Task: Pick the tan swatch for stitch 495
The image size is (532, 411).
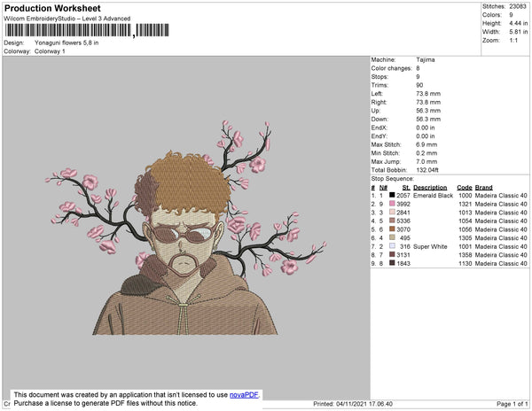Action: coord(392,237)
